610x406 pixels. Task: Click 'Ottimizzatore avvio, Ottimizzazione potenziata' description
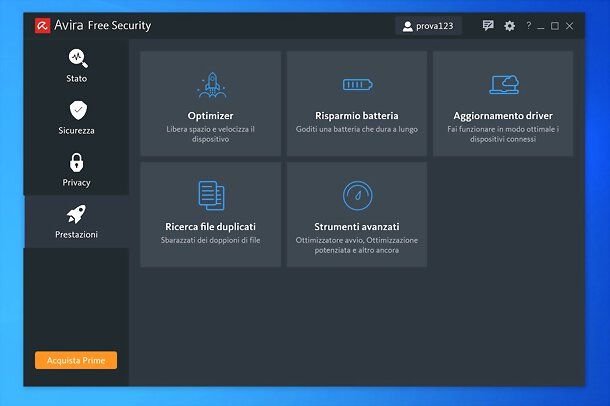pyautogui.click(x=357, y=245)
